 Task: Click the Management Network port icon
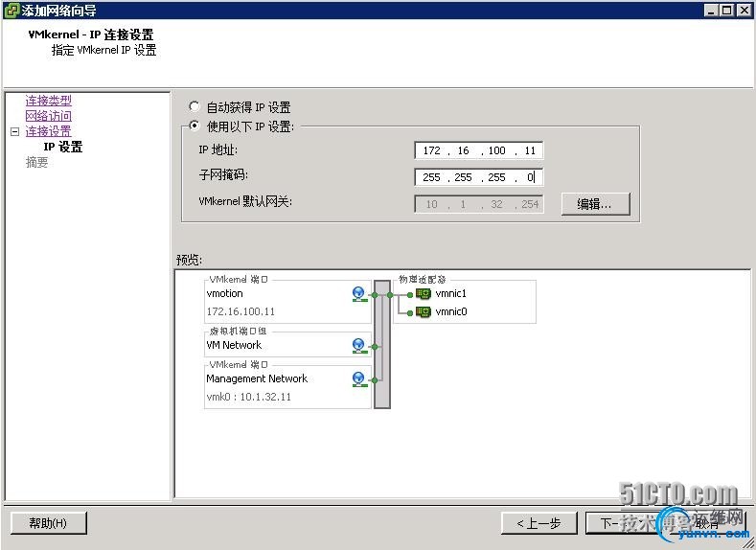pyautogui.click(x=358, y=379)
